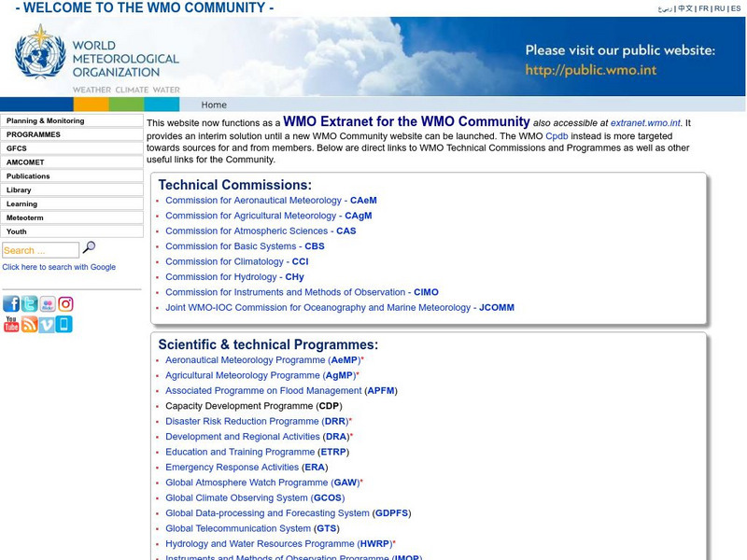Viewport: 747px width, 560px height.
Task: Open the Flickr photo gallery icon
Action: pos(47,302)
